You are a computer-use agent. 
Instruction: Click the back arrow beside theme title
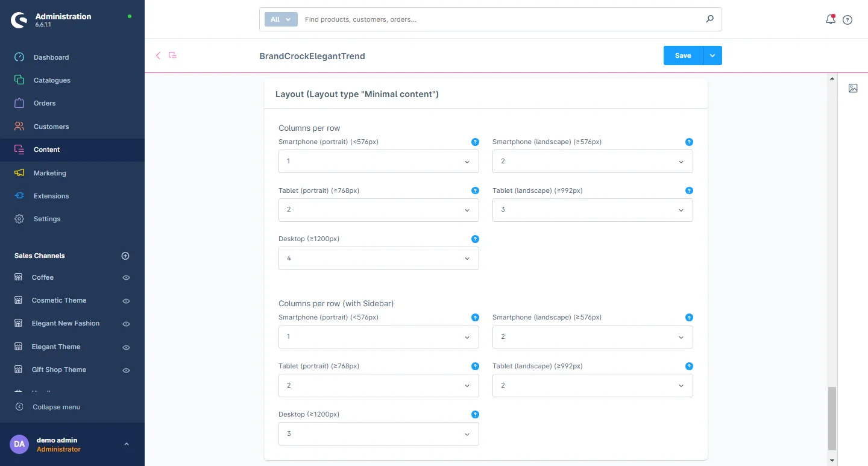(x=159, y=55)
